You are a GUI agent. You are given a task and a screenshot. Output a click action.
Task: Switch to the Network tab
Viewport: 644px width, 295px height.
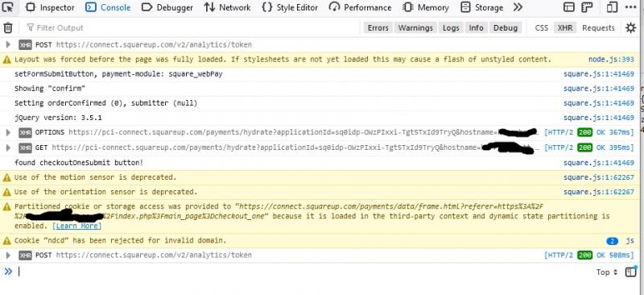point(227,7)
